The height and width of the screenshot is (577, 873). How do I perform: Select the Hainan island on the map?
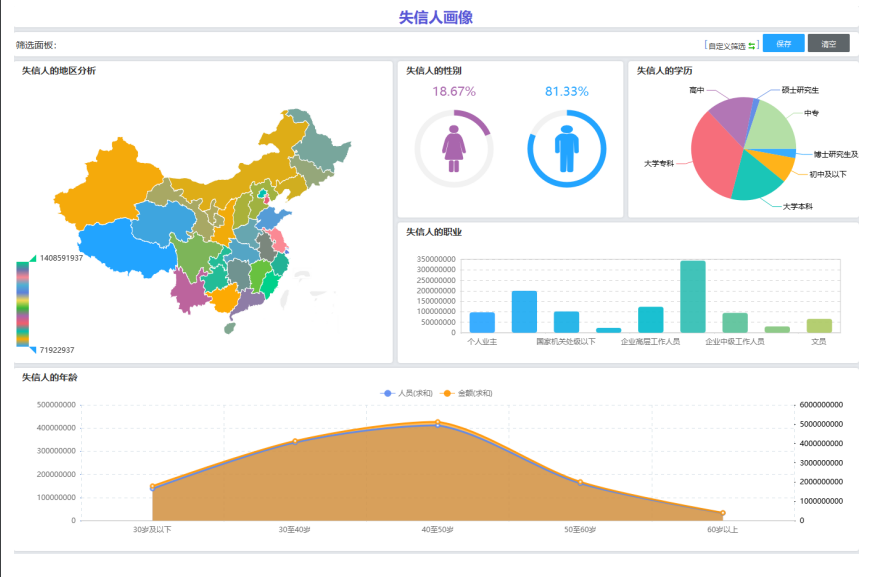click(x=233, y=326)
